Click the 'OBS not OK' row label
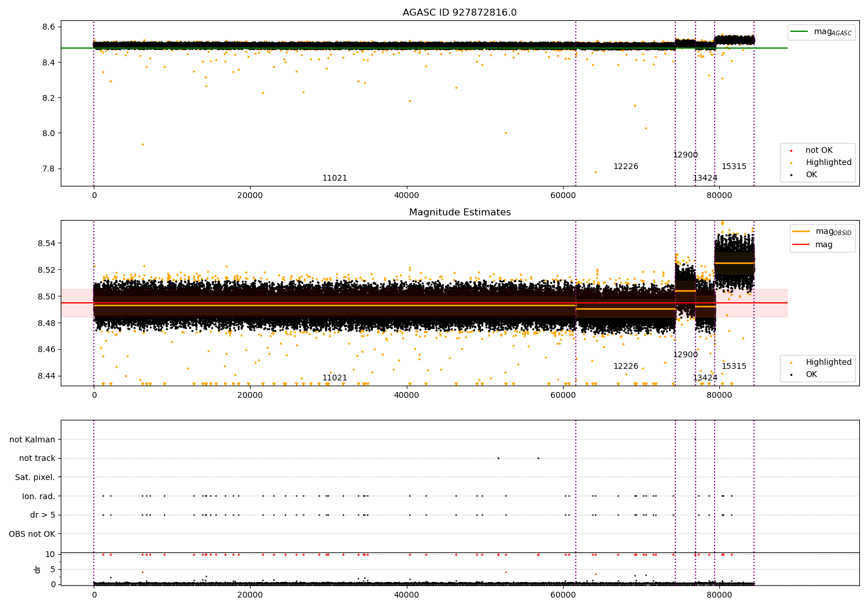 coord(32,534)
